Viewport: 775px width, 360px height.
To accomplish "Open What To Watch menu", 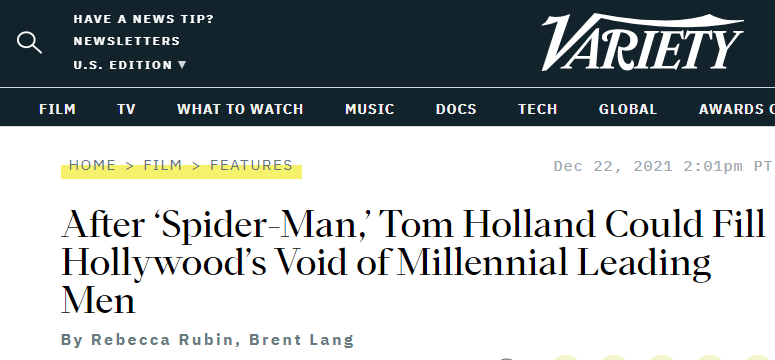I will (x=240, y=109).
